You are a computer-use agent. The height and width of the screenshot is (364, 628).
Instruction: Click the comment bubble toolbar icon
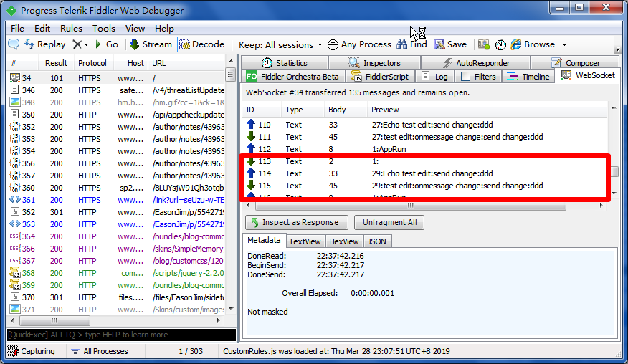coord(14,44)
